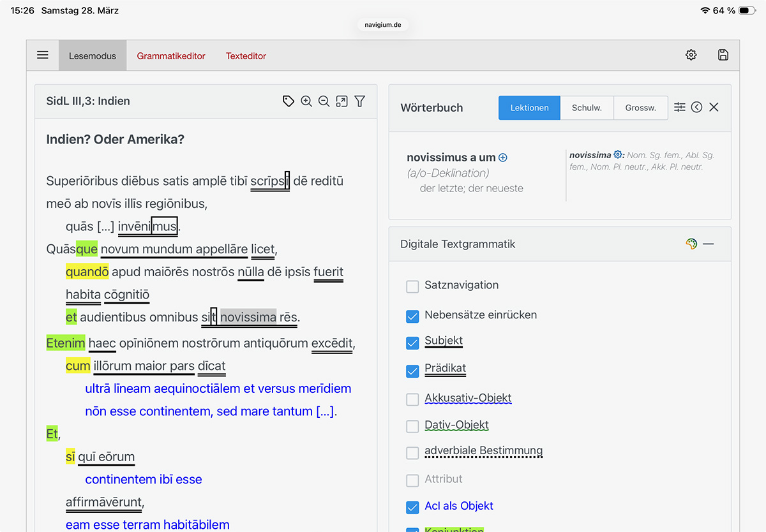Screen dimensions: 766x532
Task: Zoom out of the text
Action: 324,101
